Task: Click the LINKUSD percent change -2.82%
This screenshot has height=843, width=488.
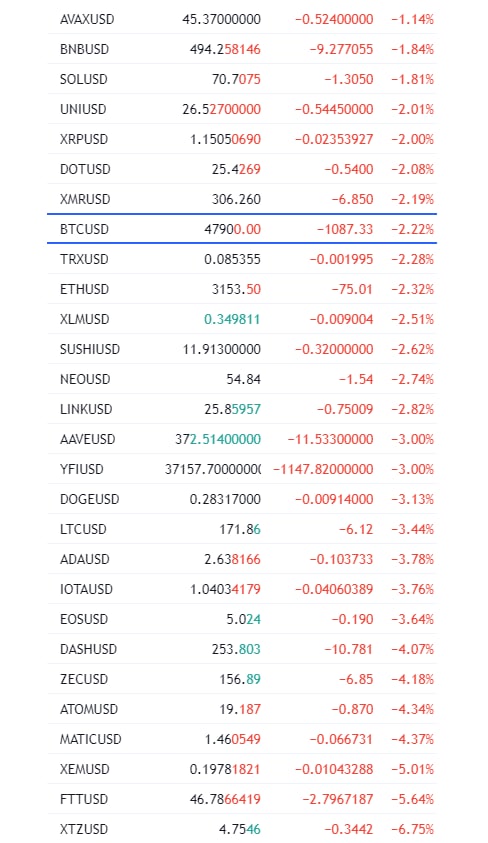Action: click(412, 409)
